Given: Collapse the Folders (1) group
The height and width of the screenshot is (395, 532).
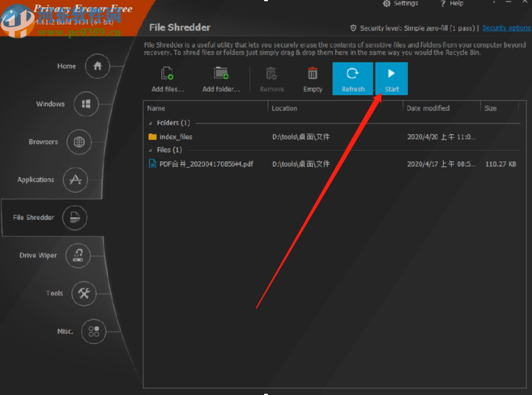Looking at the screenshot, I should coord(150,123).
